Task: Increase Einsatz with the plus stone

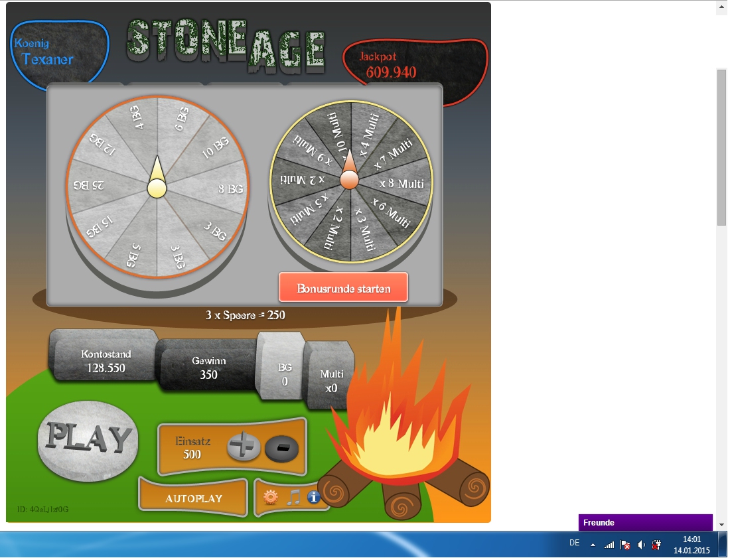Action: (x=244, y=447)
